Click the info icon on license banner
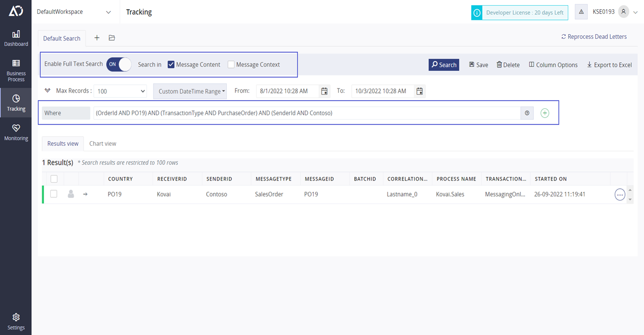This screenshot has width=644, height=335. [477, 13]
